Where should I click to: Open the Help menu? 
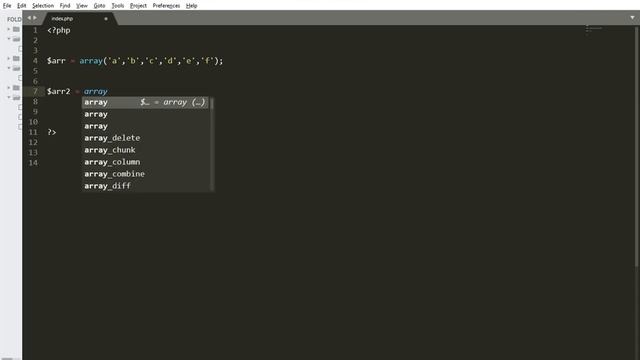click(x=191, y=6)
